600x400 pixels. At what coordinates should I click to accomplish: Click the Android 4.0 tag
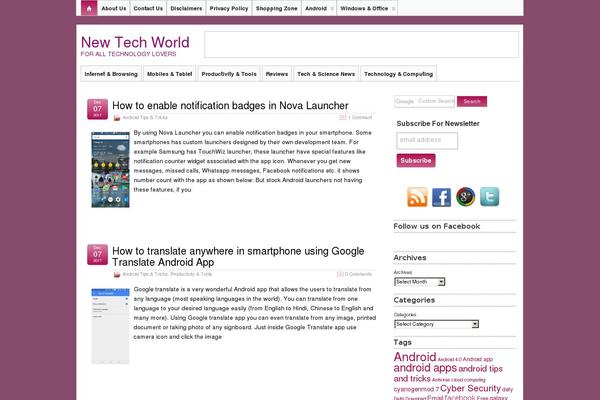[x=449, y=360]
